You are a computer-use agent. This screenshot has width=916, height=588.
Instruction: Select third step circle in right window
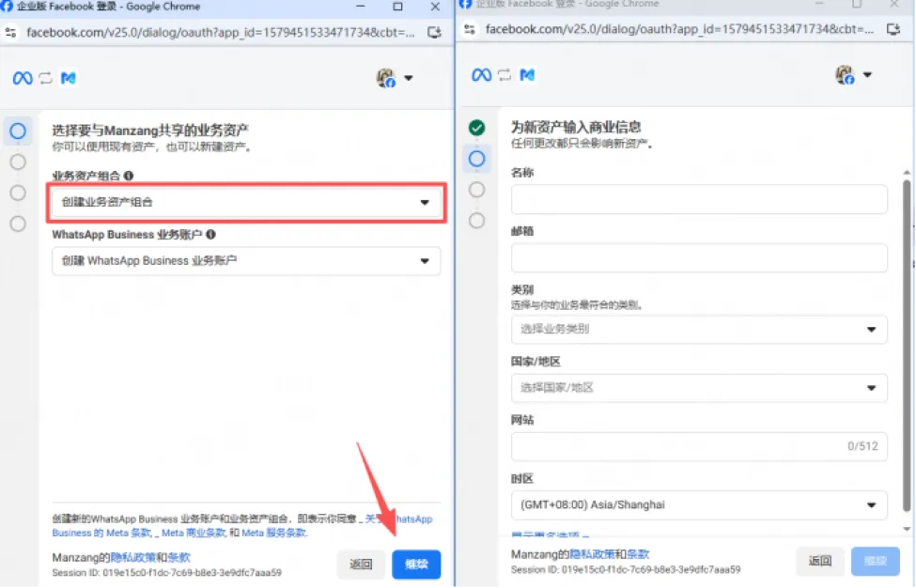[x=476, y=189]
